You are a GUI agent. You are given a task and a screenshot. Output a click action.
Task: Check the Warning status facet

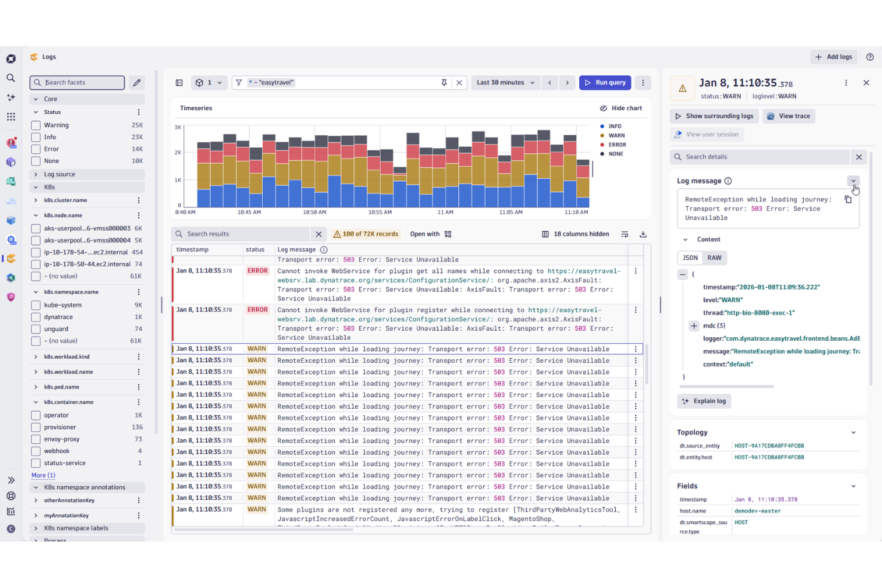click(x=36, y=125)
